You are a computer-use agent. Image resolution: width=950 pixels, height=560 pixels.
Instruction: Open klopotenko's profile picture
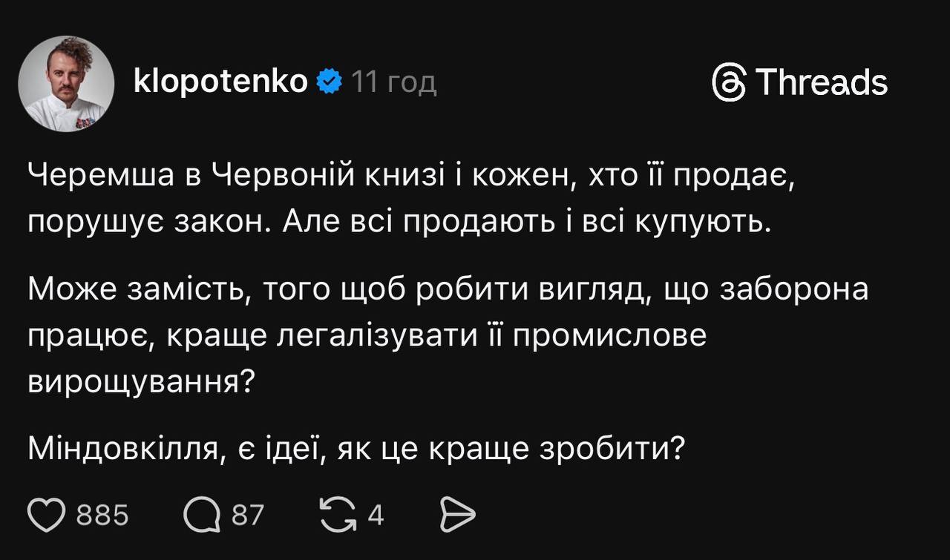click(x=66, y=83)
